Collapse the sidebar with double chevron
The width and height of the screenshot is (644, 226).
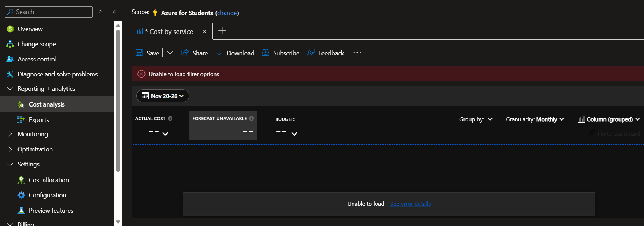pos(114,12)
